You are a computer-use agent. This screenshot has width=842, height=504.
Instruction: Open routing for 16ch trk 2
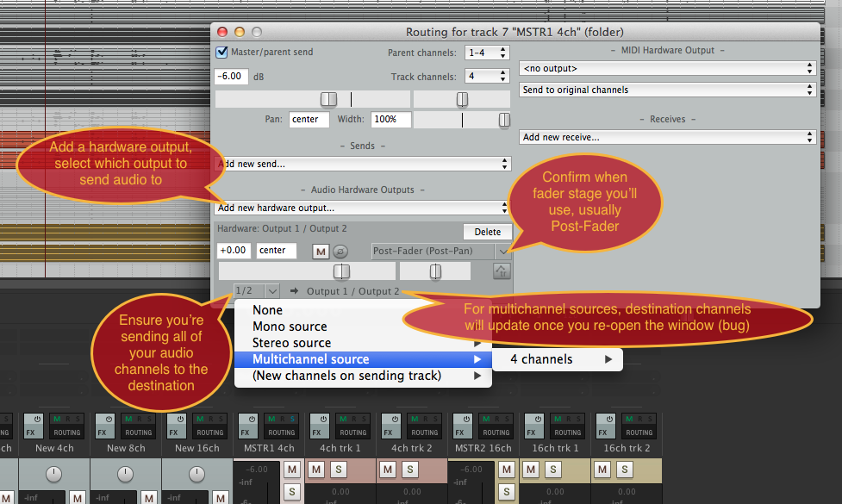pyautogui.click(x=639, y=432)
